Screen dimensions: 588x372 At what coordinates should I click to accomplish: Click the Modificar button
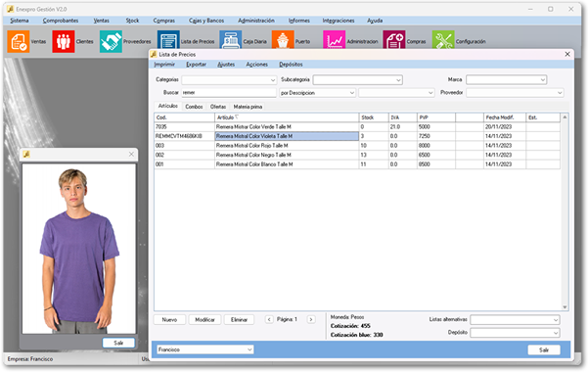[x=204, y=320]
